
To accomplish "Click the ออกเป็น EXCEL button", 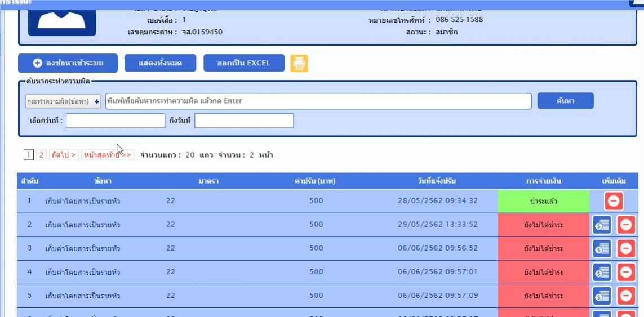I will pyautogui.click(x=244, y=63).
